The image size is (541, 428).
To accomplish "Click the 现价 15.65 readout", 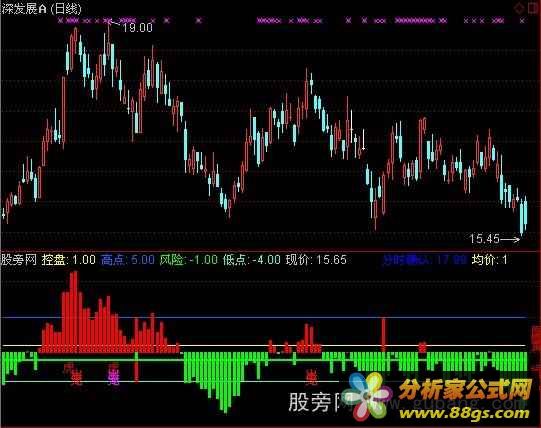I will 316,260.
